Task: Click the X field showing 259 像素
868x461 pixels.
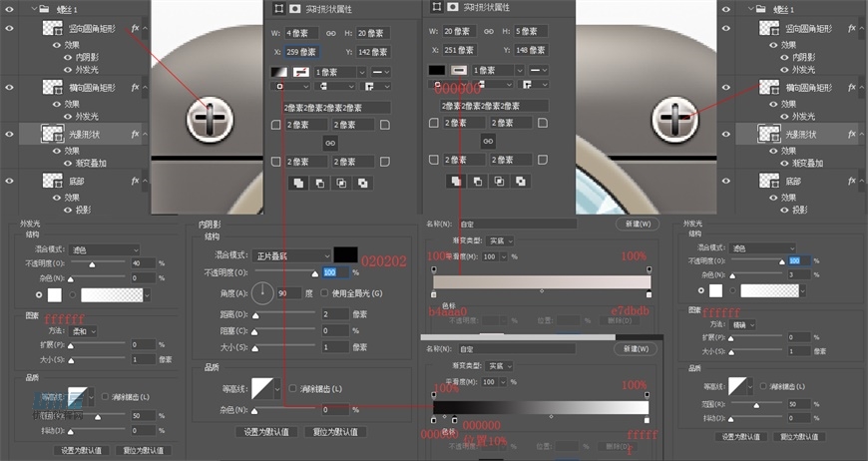Action: (x=301, y=52)
